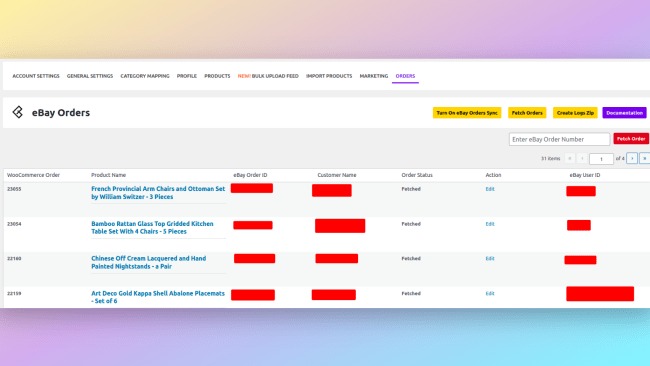Open the Account Settings tab
Screen dimensions: 650x366
click(36, 76)
